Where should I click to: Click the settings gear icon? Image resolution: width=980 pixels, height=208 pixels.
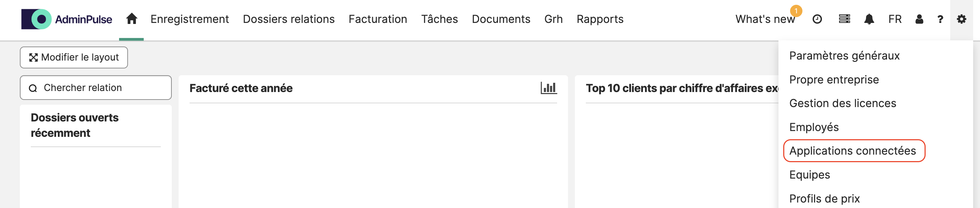(x=961, y=19)
